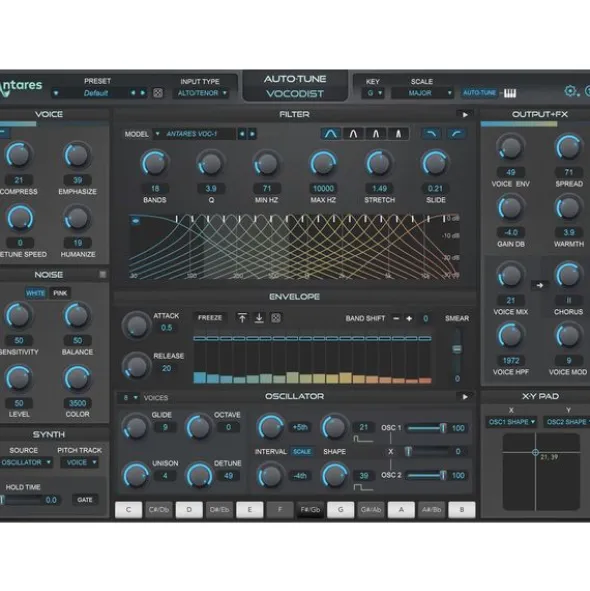Select PINK noise type
This screenshot has height=591, width=590.
[x=60, y=293]
